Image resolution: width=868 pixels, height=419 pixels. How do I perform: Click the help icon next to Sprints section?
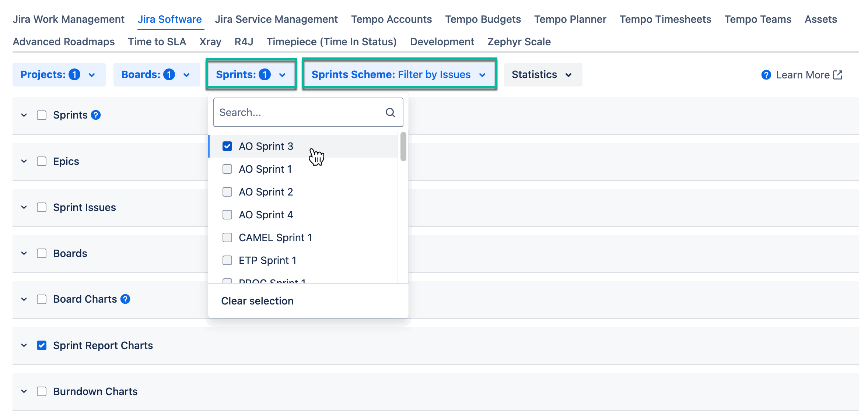95,115
